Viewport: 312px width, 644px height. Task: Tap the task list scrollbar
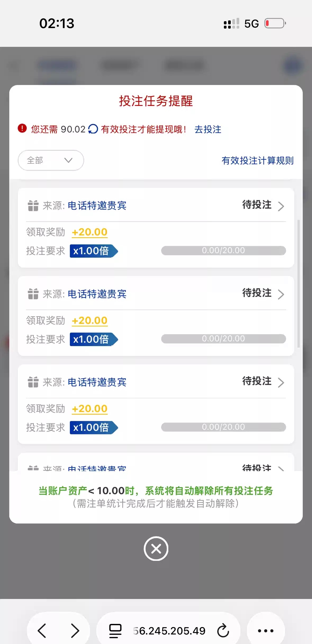(299, 283)
